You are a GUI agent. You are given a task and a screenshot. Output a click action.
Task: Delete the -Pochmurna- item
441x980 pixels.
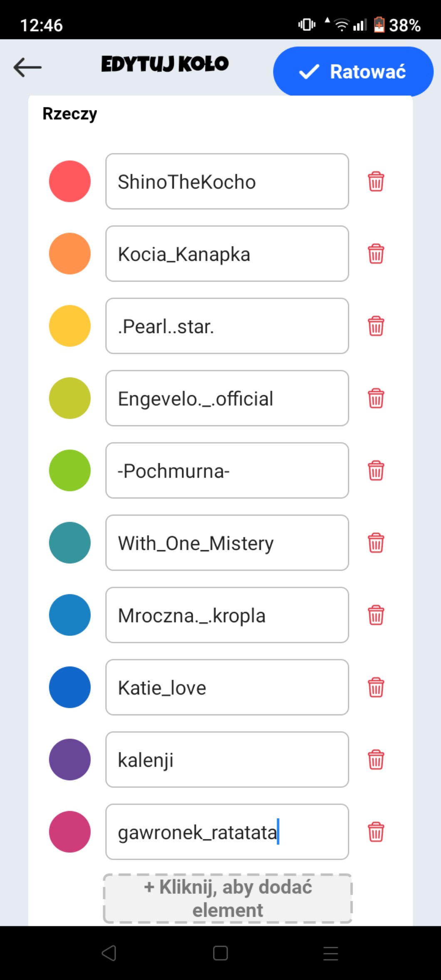(x=376, y=471)
